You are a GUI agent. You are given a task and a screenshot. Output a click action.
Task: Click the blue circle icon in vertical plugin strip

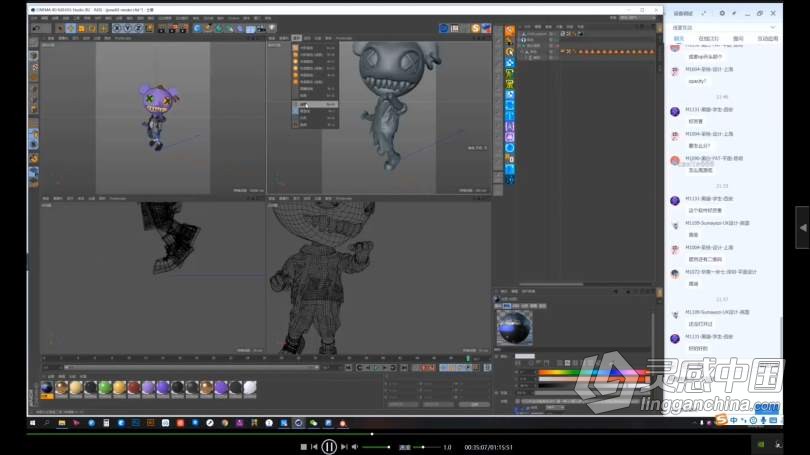pos(510,148)
